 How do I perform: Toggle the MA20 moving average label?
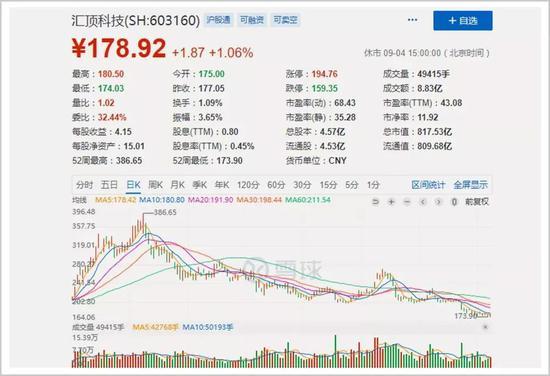[210, 200]
